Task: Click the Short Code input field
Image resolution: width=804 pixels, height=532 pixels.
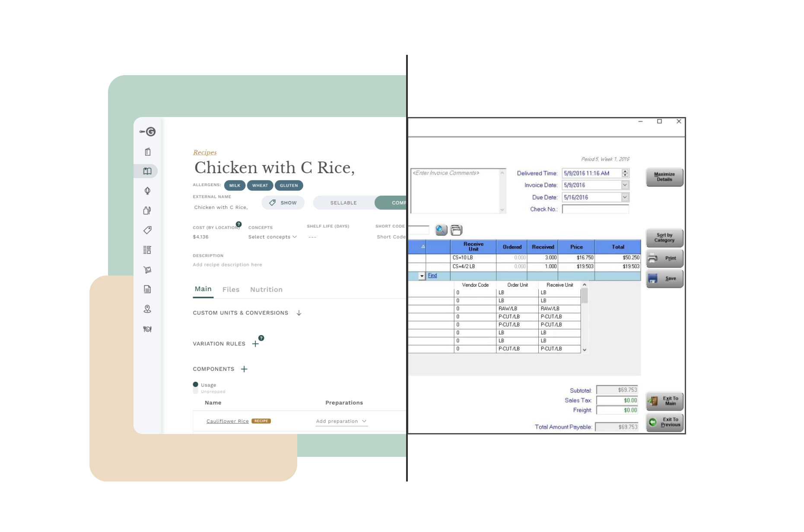Action: pos(391,237)
